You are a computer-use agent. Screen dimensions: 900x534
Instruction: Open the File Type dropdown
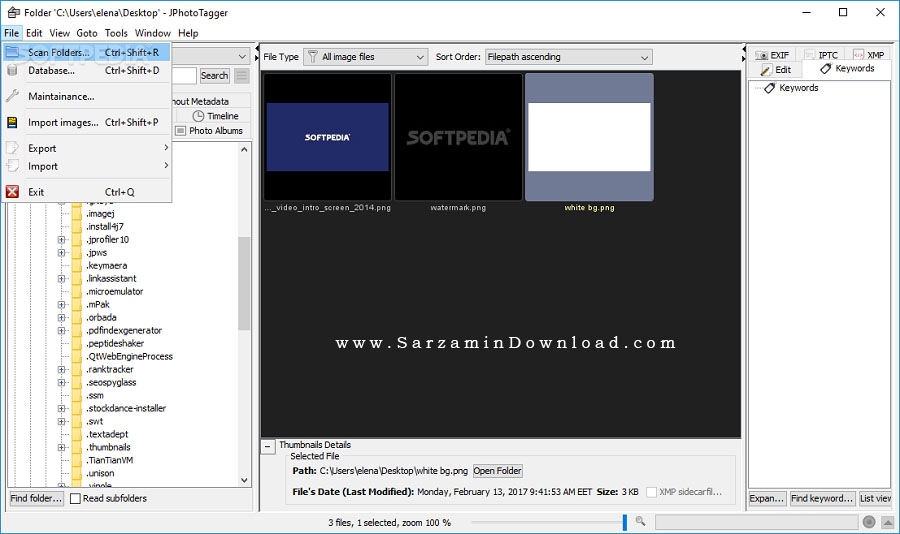[x=366, y=57]
